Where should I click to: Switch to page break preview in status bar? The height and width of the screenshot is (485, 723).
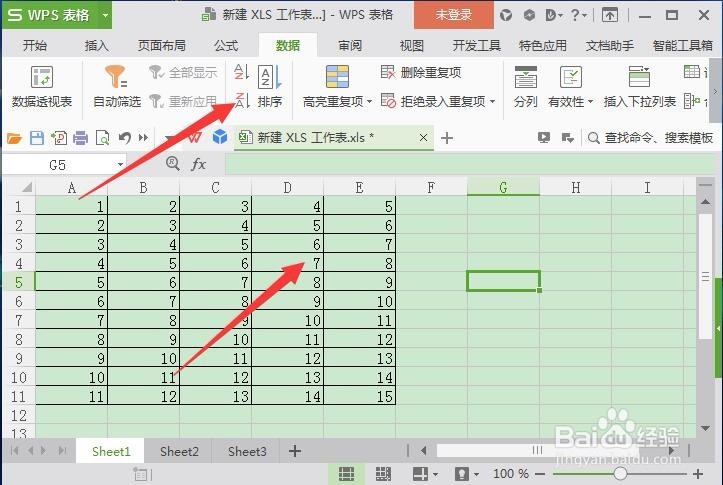coord(383,473)
